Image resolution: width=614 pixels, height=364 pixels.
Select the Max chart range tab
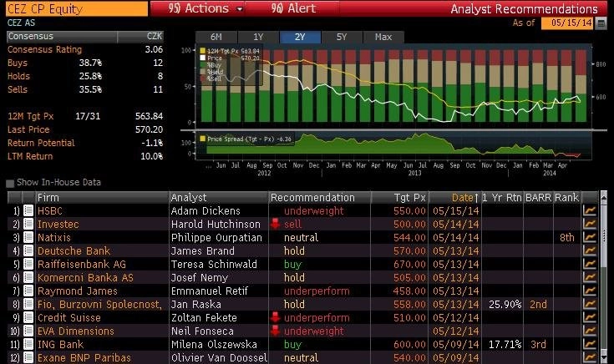(x=383, y=38)
